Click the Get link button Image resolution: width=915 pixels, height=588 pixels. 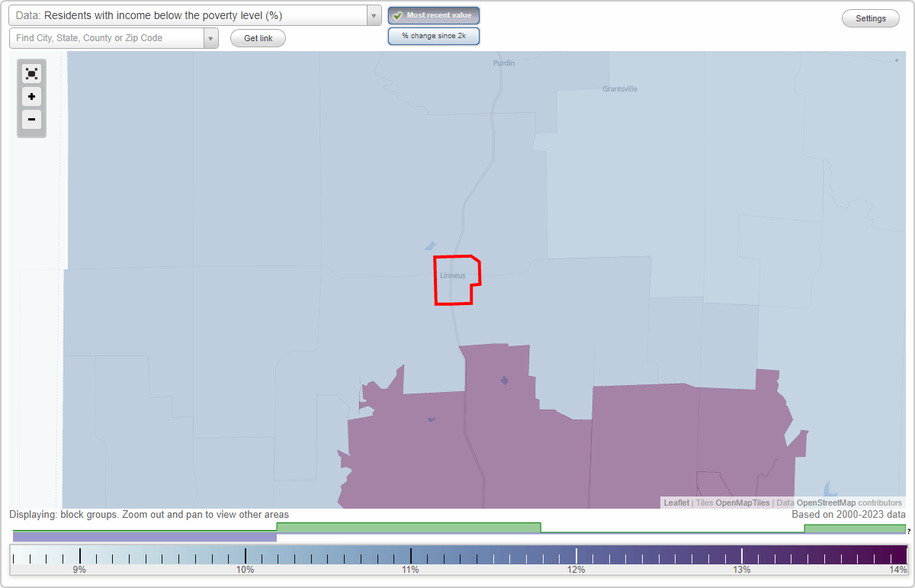[258, 37]
